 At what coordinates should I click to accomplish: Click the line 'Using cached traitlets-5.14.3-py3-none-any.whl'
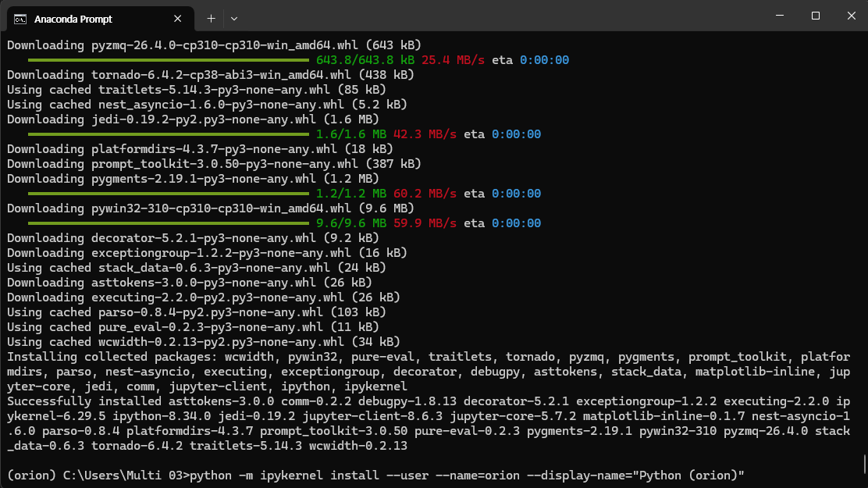coord(197,90)
